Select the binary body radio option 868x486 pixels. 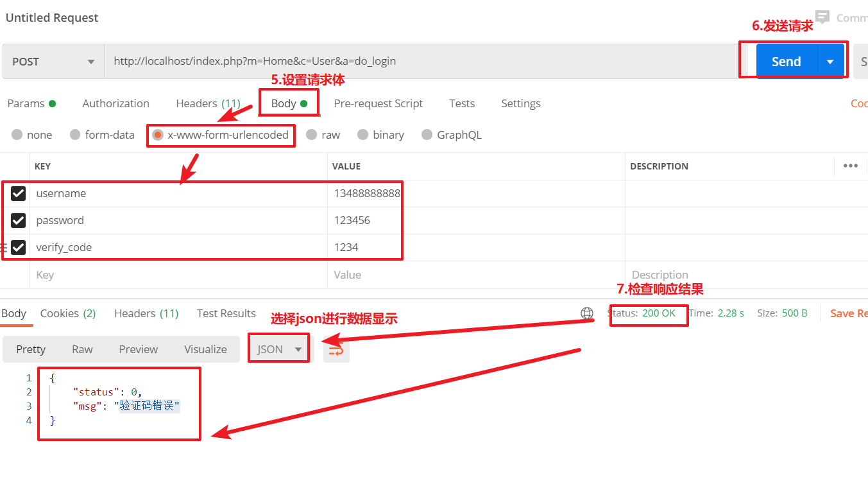tap(363, 135)
